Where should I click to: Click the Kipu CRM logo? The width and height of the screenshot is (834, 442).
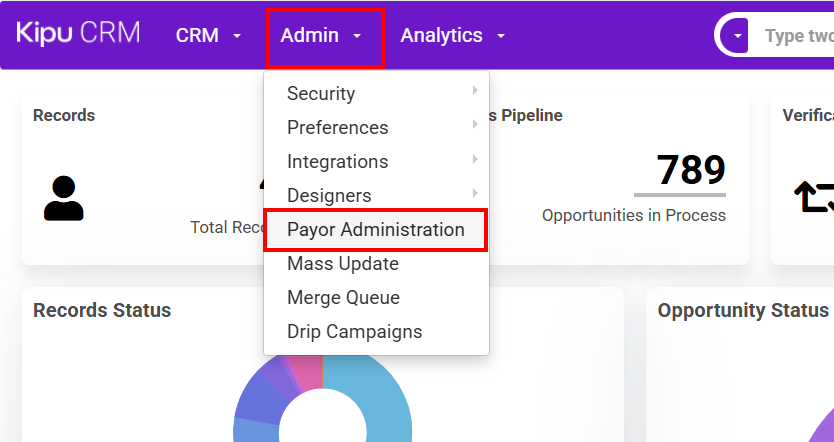78,34
